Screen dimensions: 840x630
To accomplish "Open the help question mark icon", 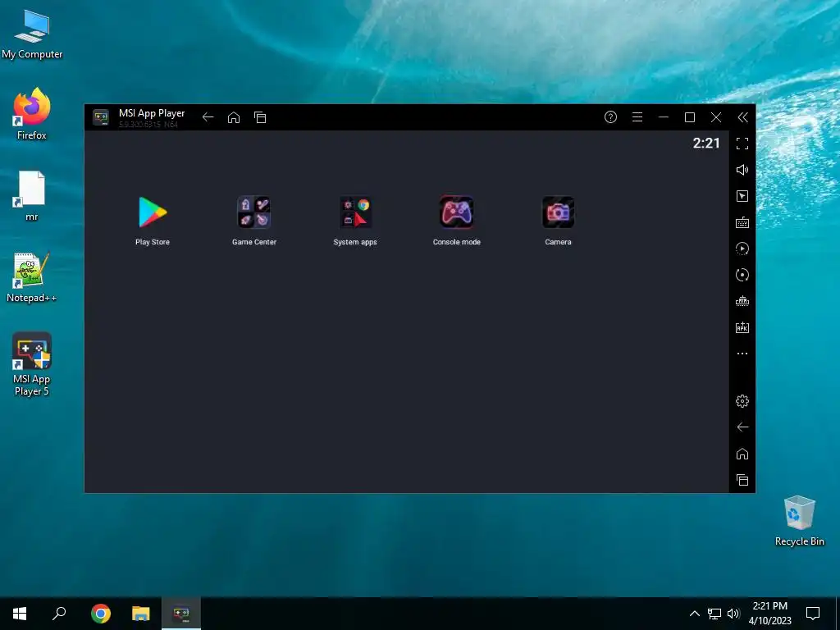I will click(x=610, y=116).
